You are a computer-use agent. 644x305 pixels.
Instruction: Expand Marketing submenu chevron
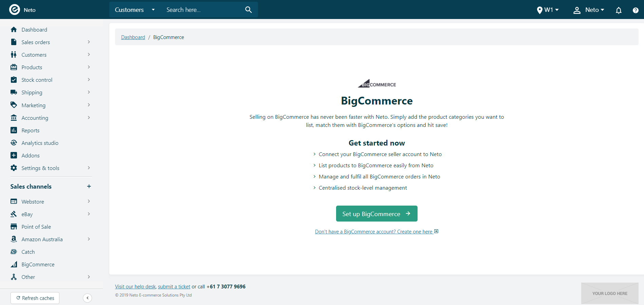[89, 105]
